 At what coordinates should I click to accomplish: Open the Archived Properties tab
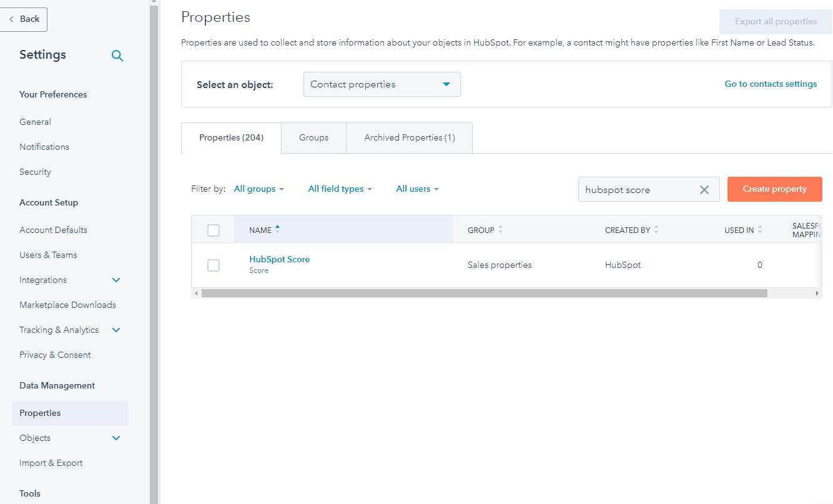[x=409, y=137]
